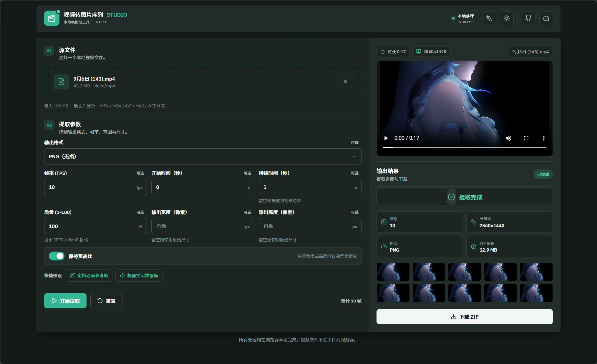Open the first extracted frame thumbnail
The image size is (597, 364).
pos(393,272)
